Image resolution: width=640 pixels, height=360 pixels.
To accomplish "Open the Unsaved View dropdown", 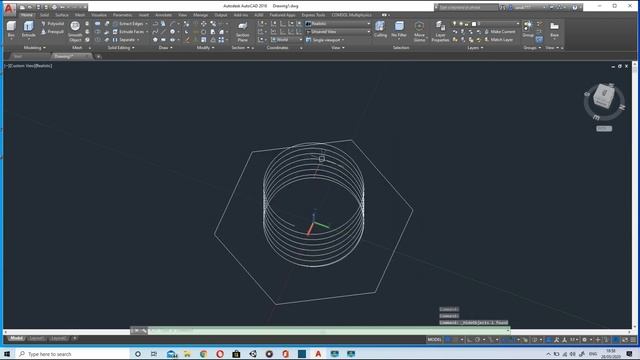I will [338, 31].
